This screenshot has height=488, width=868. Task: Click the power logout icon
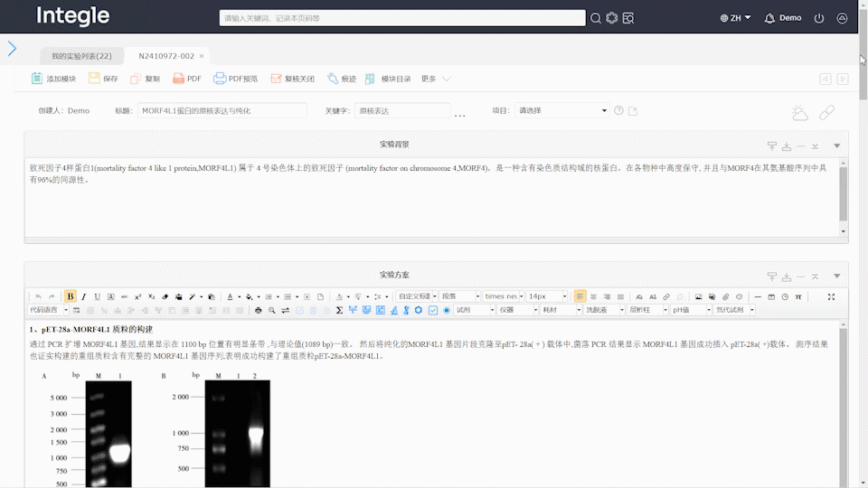tap(819, 18)
